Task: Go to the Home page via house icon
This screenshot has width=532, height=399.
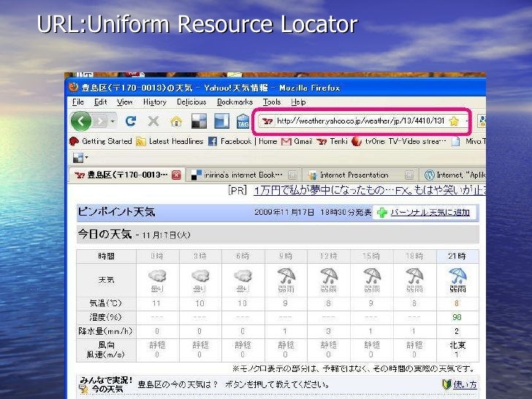Action: (176, 121)
